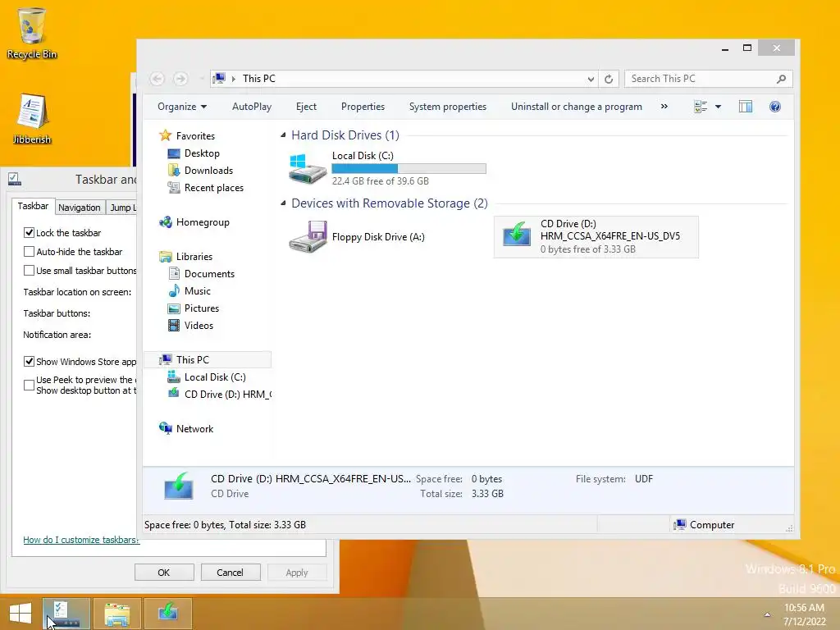Open Favorites star in navigation pane
The width and height of the screenshot is (840, 630).
[x=166, y=135]
